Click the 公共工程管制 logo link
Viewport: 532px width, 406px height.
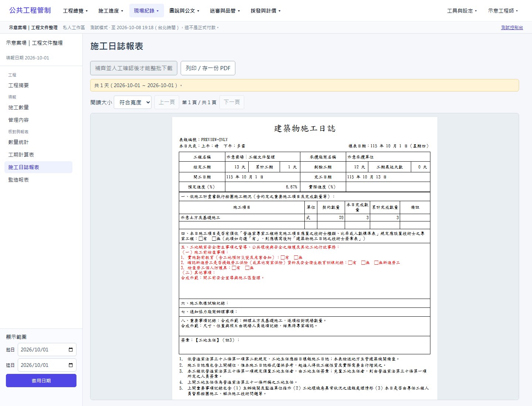(30, 10)
